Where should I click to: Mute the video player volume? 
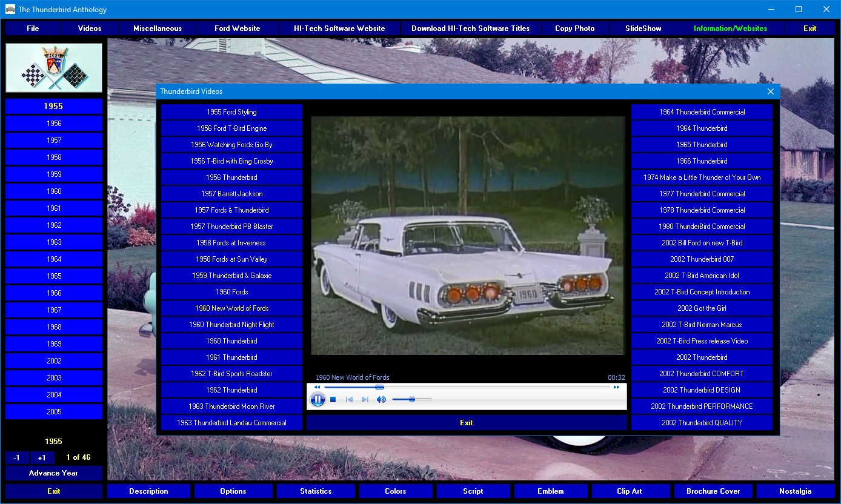381,399
